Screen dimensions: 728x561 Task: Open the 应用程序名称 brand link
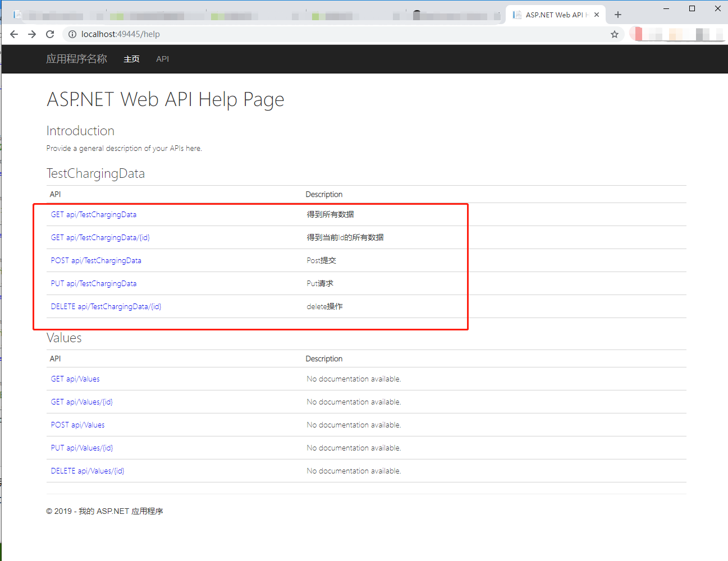point(76,59)
